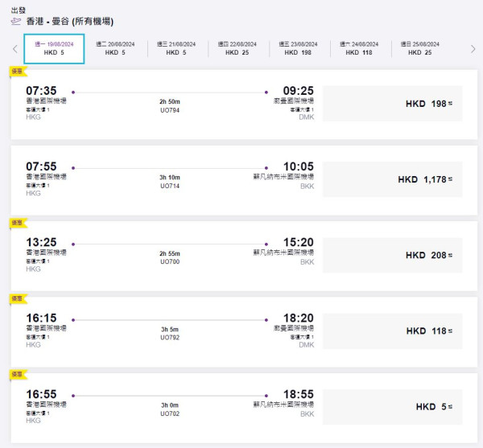Click the 3h 10m duration label

pos(170,177)
